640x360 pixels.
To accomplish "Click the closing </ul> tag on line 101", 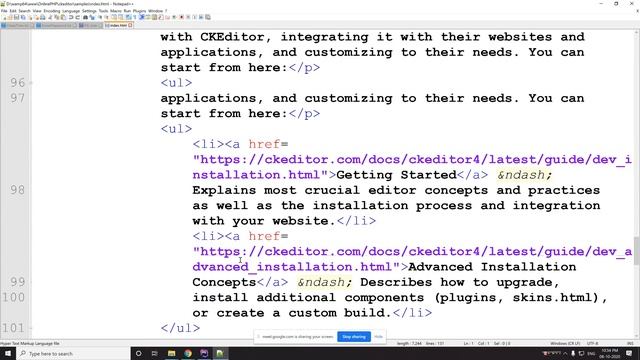I will 180,328.
